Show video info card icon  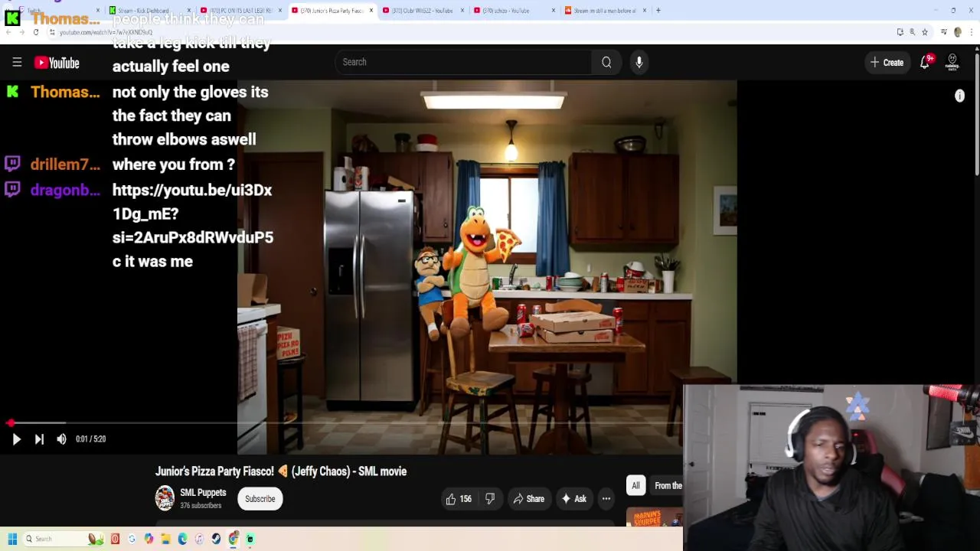959,96
